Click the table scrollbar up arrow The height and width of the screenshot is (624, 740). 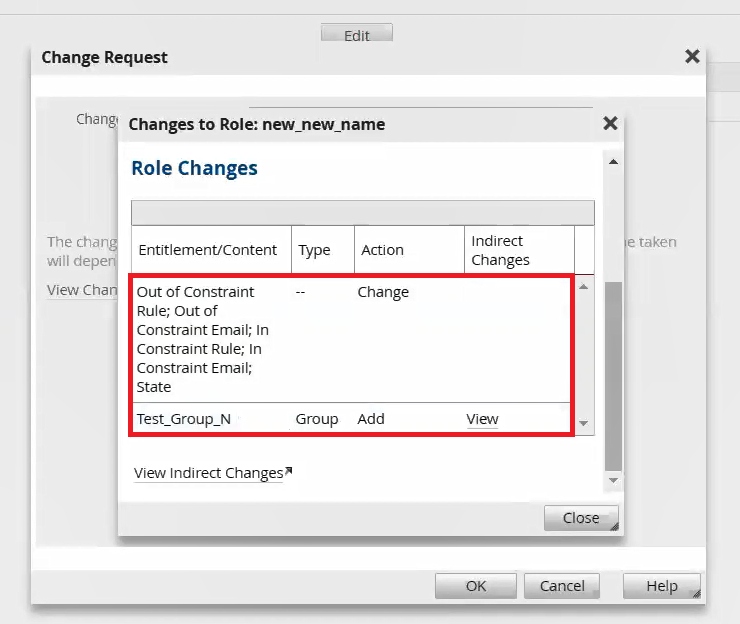(584, 287)
